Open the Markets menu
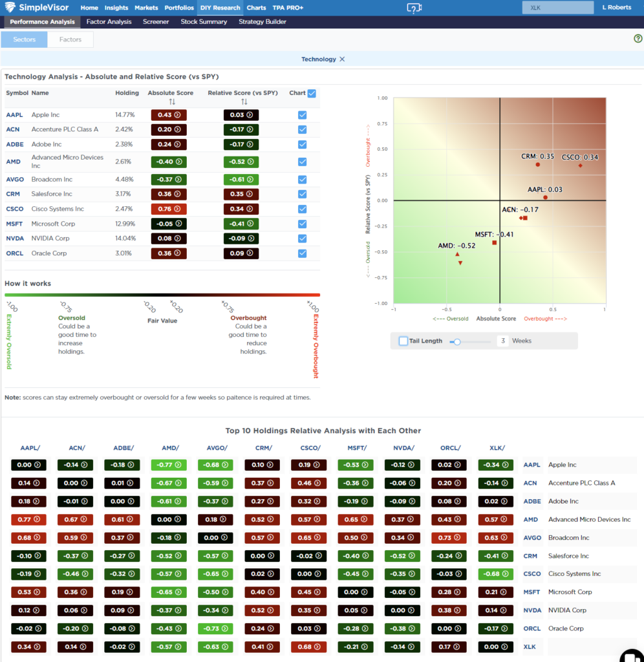The image size is (644, 662). 146,8
